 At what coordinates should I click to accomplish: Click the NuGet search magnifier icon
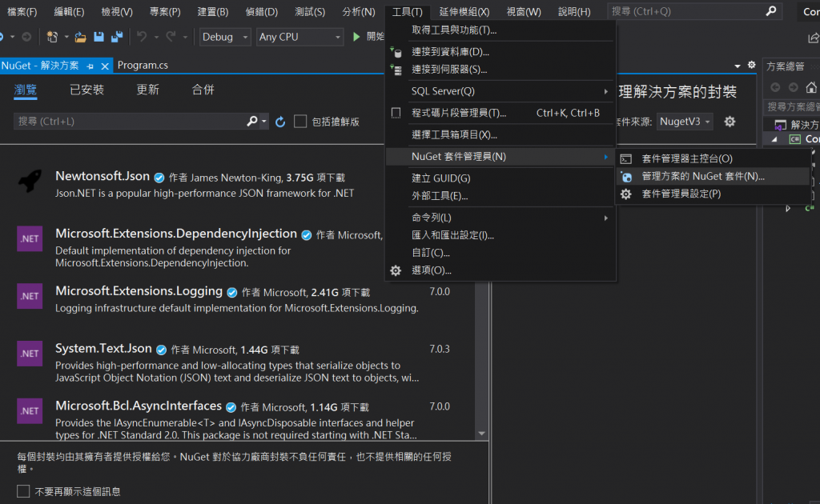[252, 121]
